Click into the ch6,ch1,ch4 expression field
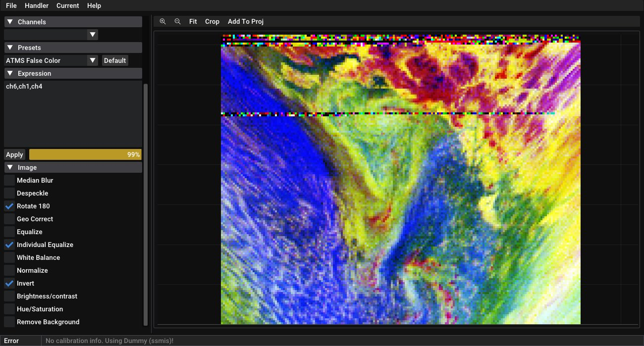 click(x=73, y=114)
